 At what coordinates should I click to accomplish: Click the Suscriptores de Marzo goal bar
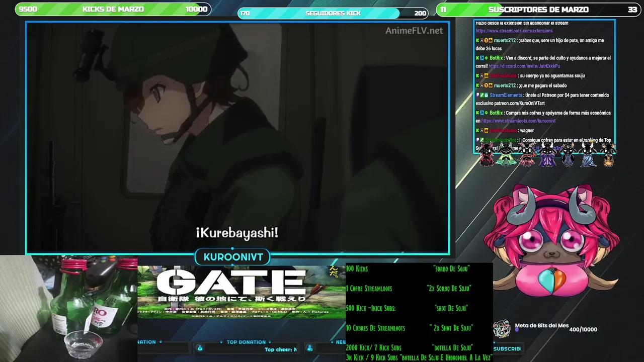point(538,9)
